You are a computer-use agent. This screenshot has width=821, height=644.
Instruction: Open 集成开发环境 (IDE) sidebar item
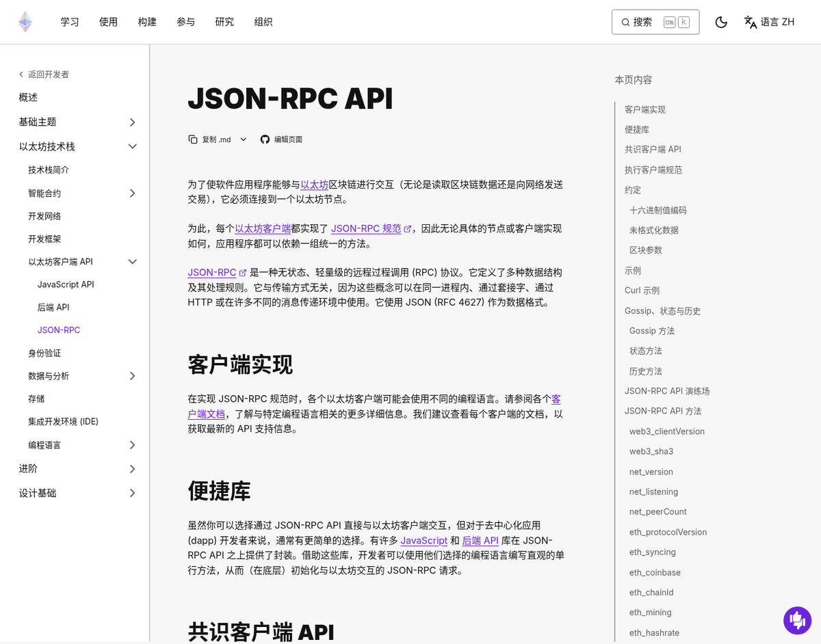click(64, 421)
